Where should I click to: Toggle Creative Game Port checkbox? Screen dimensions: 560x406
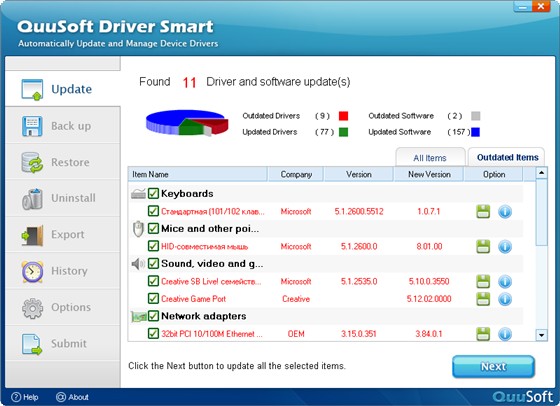coord(153,298)
